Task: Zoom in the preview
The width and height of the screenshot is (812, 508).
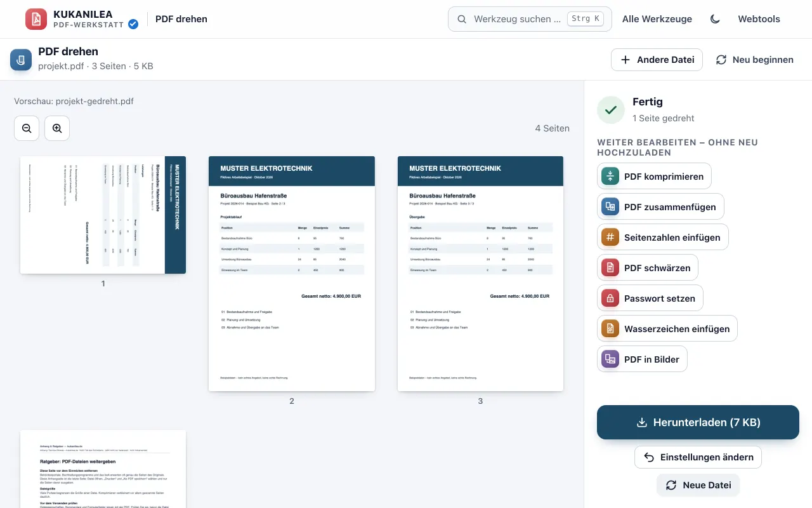Action: pos(57,128)
